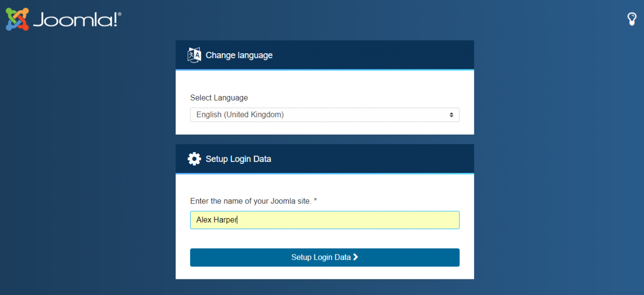Click the 'Select Language' label

[219, 98]
